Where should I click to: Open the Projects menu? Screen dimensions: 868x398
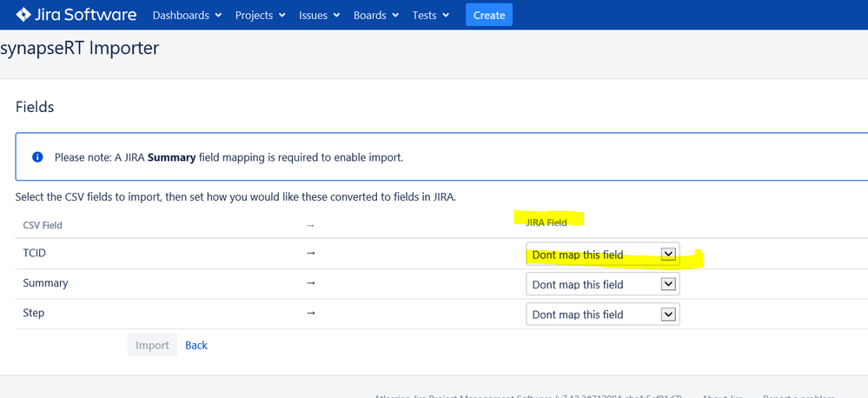coord(260,16)
